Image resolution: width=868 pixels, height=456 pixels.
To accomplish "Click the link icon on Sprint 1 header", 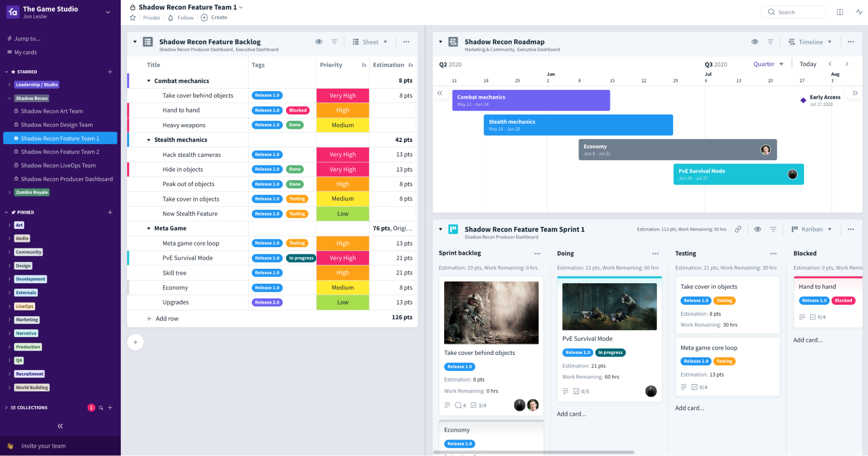I will 738,229.
